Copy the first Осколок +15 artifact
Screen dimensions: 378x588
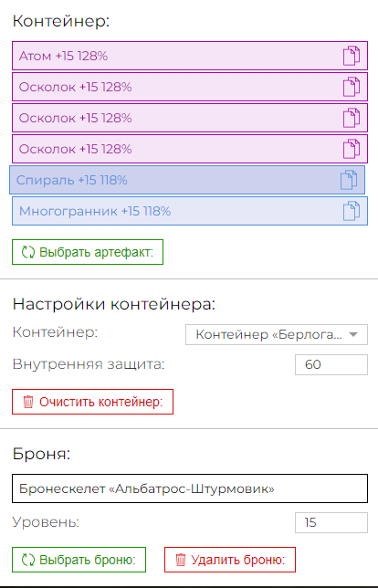pos(352,87)
